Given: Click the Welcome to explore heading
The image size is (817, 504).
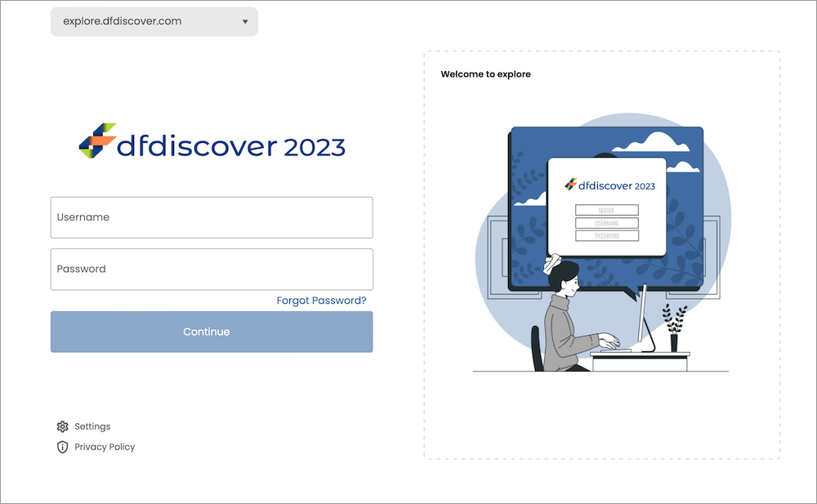Looking at the screenshot, I should (485, 74).
